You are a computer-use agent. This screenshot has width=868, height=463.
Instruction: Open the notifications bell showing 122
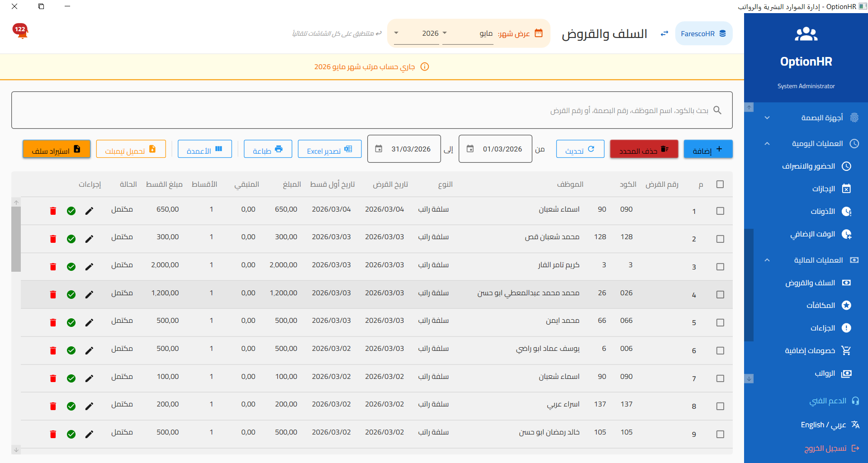click(x=20, y=31)
